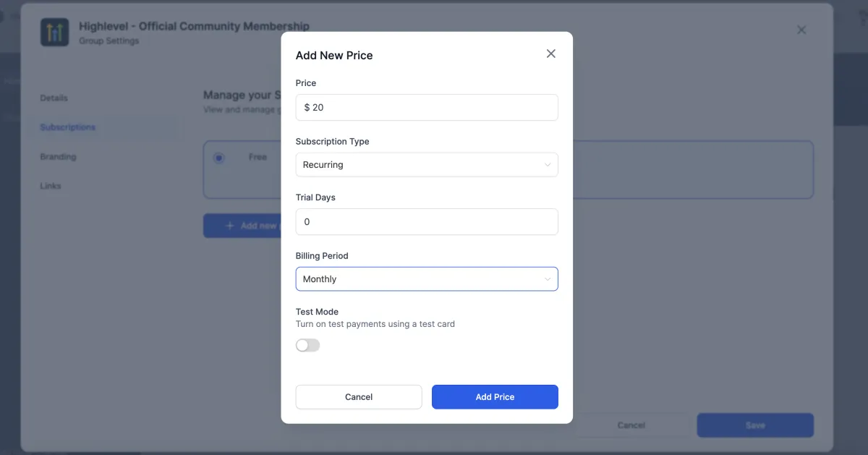Viewport: 868px width, 455px height.
Task: Open the Subscription Type dropdown
Action: [x=427, y=165]
